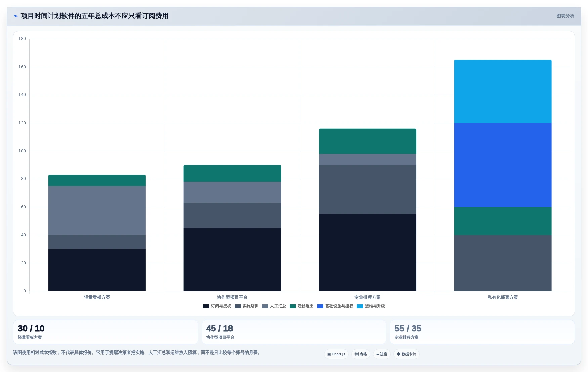Click 订阅与授权 segment of 专业排程方案 bar
The image size is (588, 372).
(x=368, y=252)
